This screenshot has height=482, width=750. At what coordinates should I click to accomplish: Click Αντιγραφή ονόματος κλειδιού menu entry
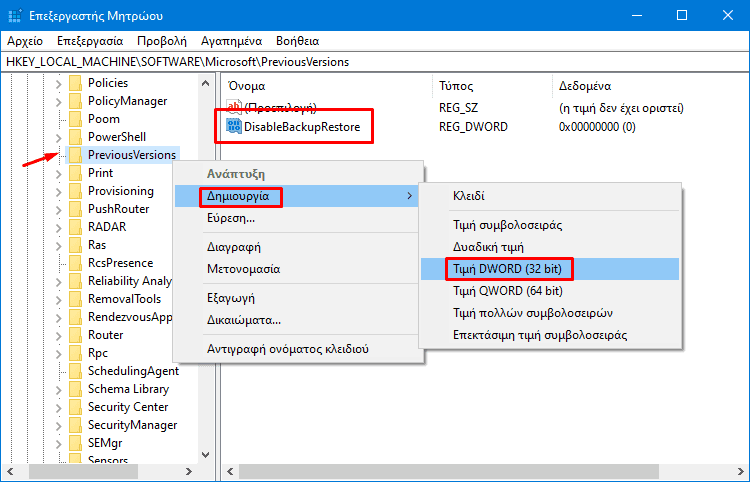coord(299,349)
